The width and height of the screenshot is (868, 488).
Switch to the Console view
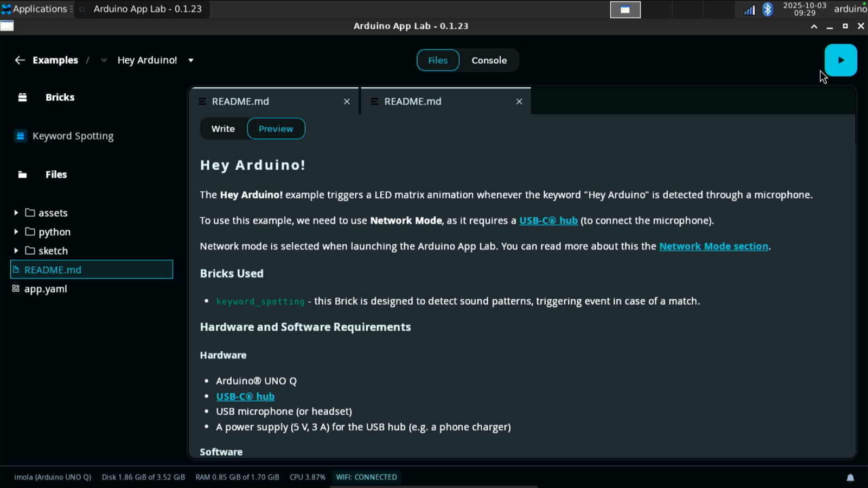pos(489,60)
